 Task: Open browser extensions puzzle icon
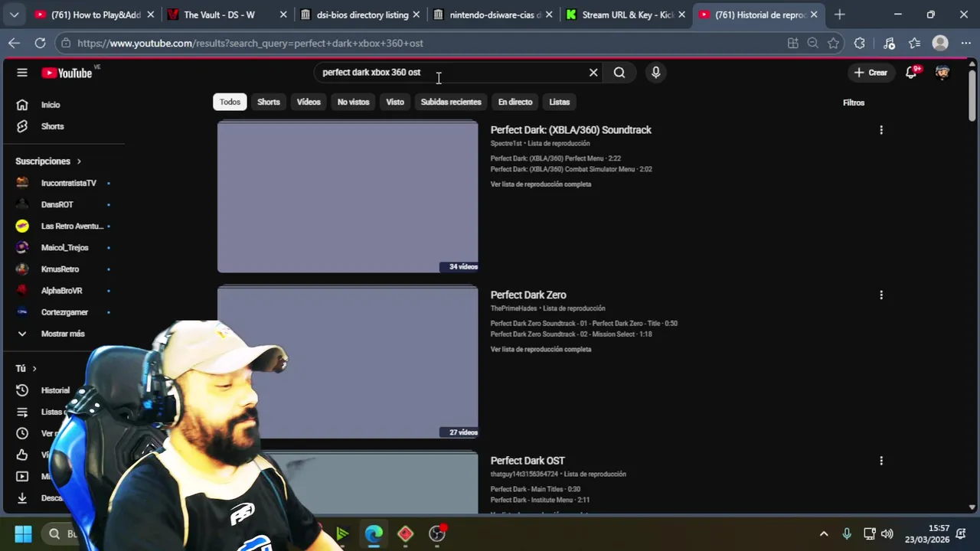[x=860, y=44]
